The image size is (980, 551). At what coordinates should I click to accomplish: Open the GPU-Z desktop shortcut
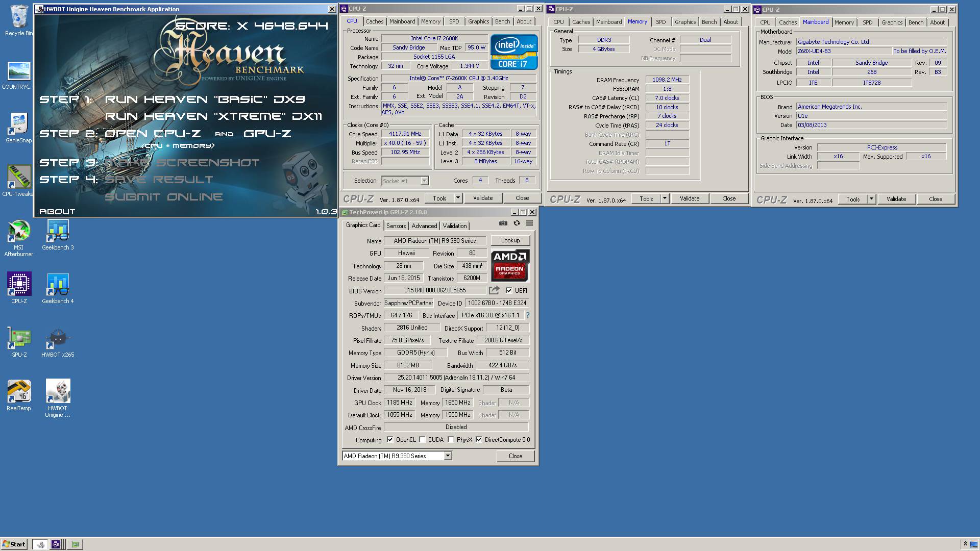click(19, 342)
